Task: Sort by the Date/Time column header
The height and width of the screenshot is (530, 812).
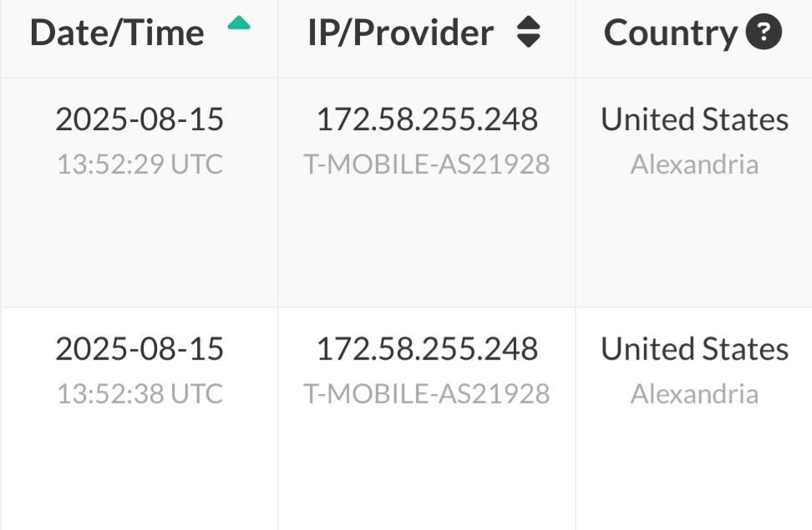Action: [117, 33]
